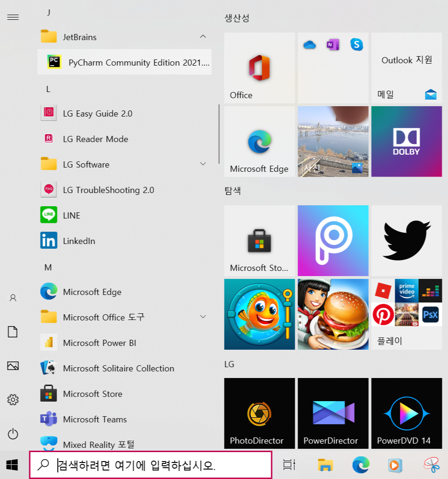Launch Microsoft Power BI
448x479 pixels.
tap(124, 343)
